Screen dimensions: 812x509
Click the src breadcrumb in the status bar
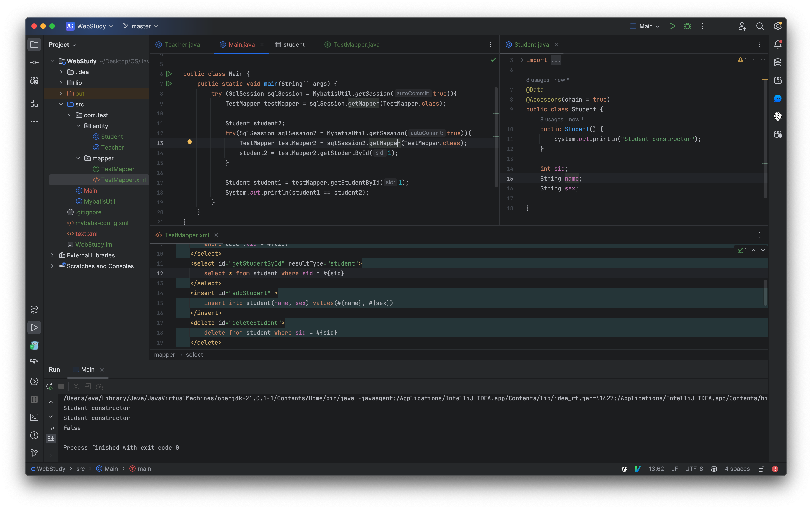[81, 469]
